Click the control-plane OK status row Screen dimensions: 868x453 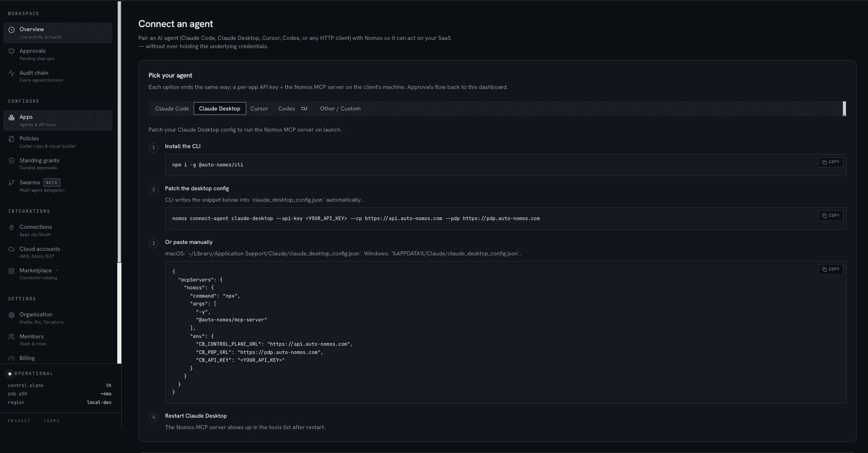(60, 386)
